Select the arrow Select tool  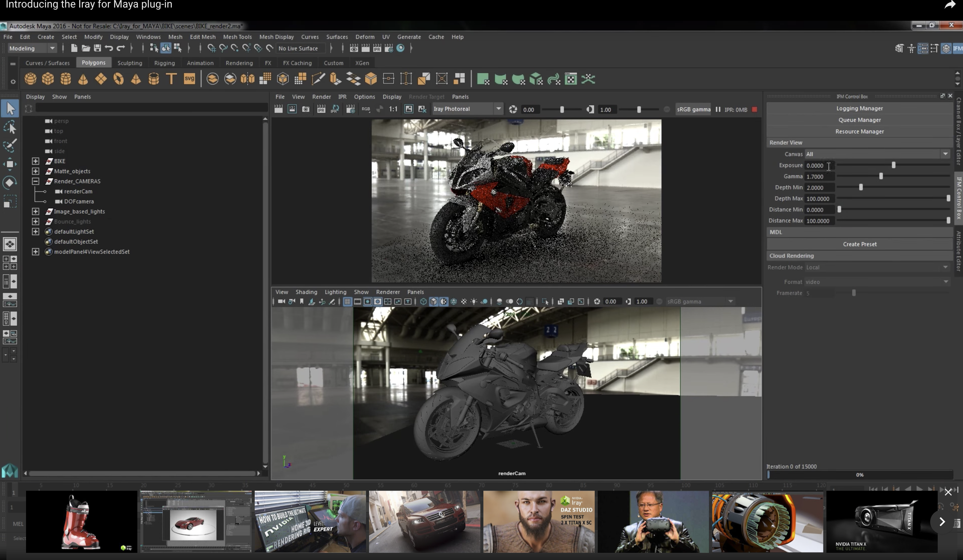tap(10, 109)
